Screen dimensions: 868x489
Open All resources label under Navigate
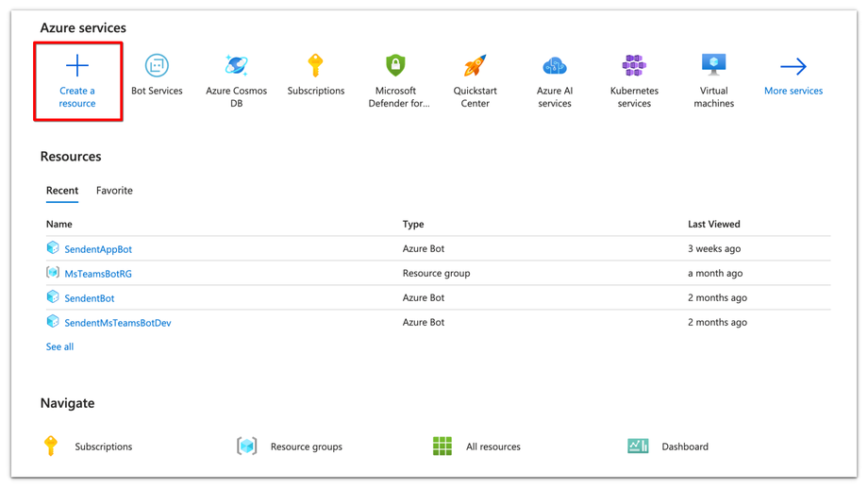pos(493,447)
